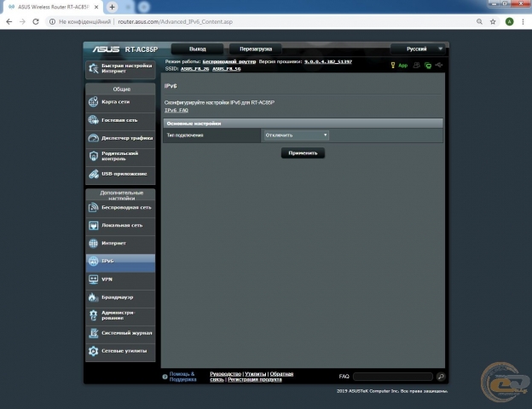Open the Русский language dropdown
Image resolution: width=532 pixels, height=409 pixels.
click(418, 49)
